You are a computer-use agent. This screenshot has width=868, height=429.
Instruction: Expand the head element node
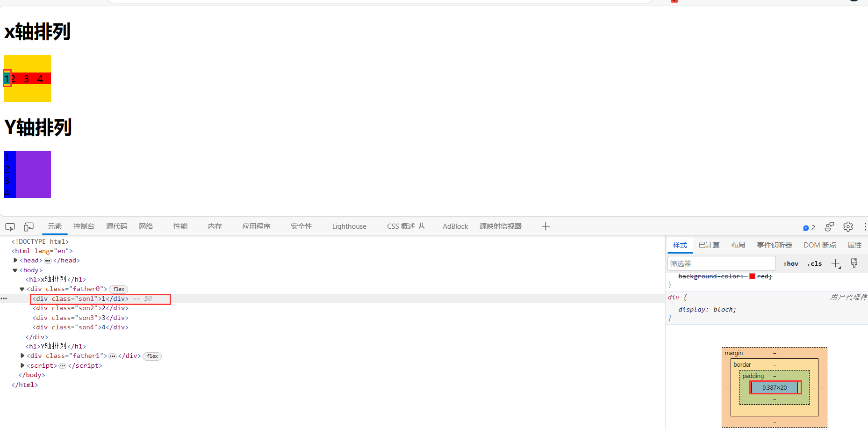(x=15, y=261)
